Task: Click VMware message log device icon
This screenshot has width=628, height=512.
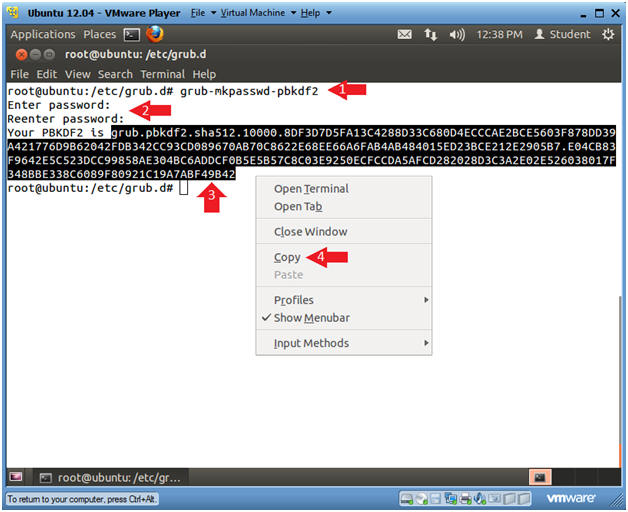Action: (495, 499)
